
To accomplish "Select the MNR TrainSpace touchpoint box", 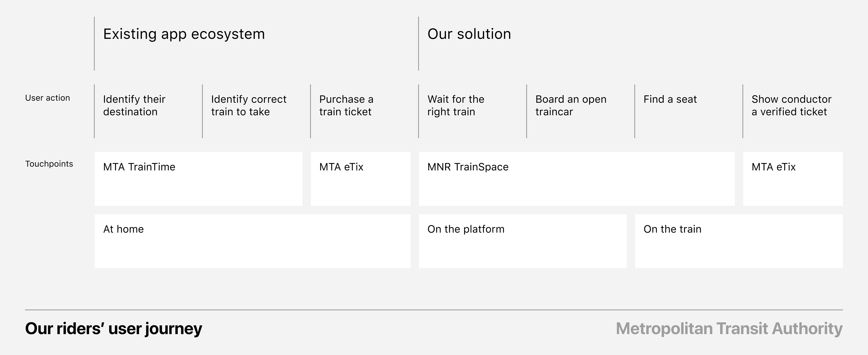I will click(x=577, y=179).
